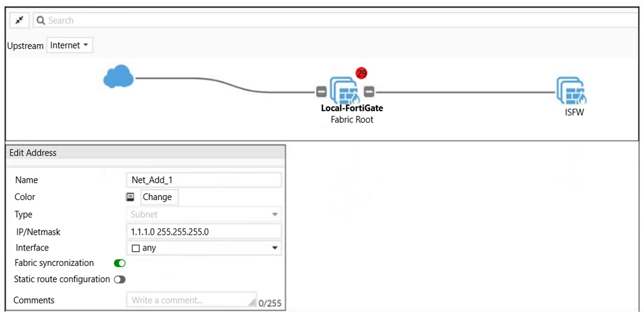
Task: Open the Interface any dropdown
Action: (x=204, y=248)
